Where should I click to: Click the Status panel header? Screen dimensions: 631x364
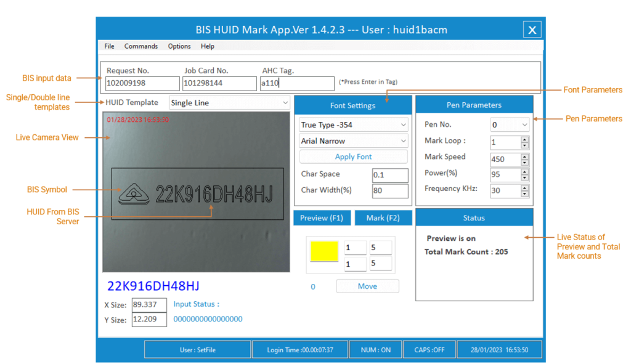point(474,218)
